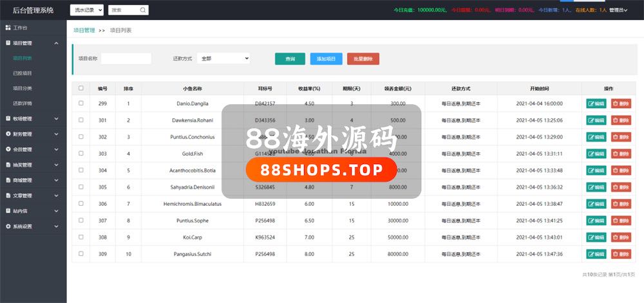Check the checkbox for row 305
The image size is (644, 303).
click(x=80, y=187)
